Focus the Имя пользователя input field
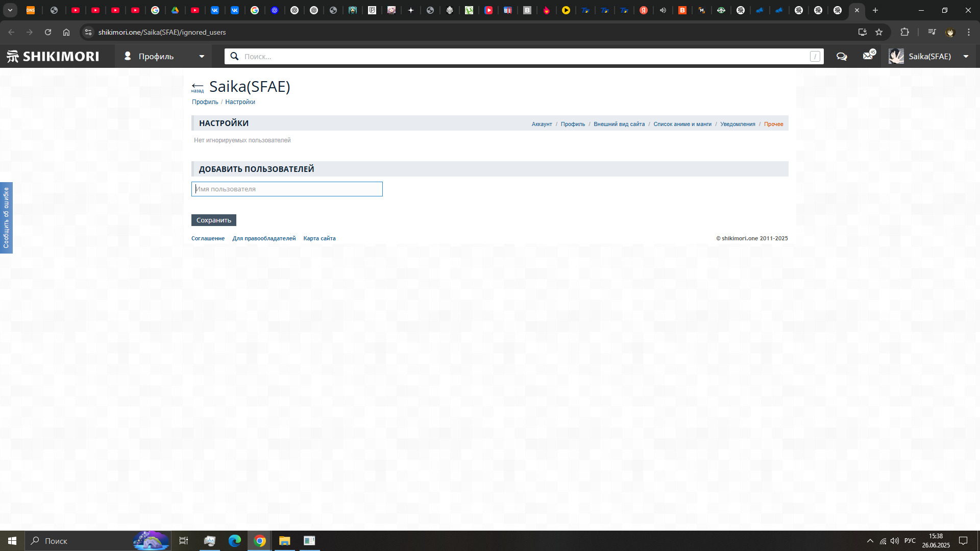The image size is (980, 551). (287, 189)
